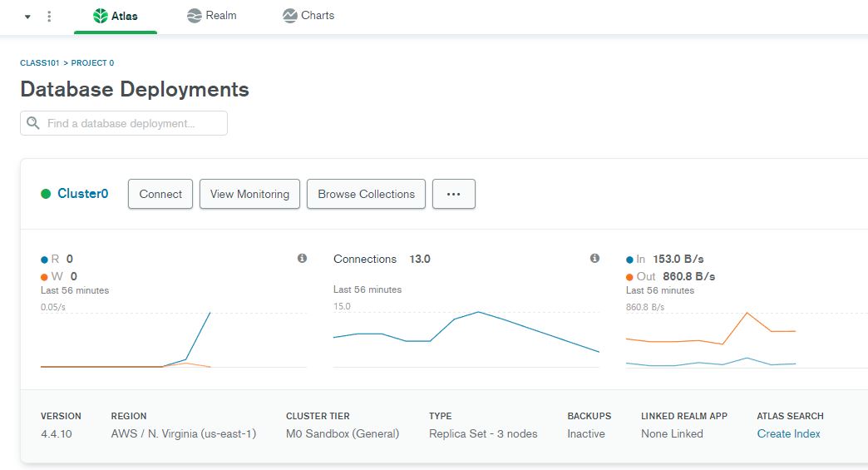Click the Connect button
This screenshot has height=470, width=868.
pyautogui.click(x=160, y=194)
